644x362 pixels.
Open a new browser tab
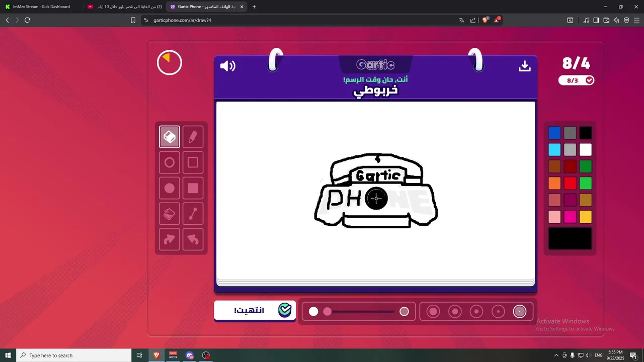pyautogui.click(x=254, y=7)
